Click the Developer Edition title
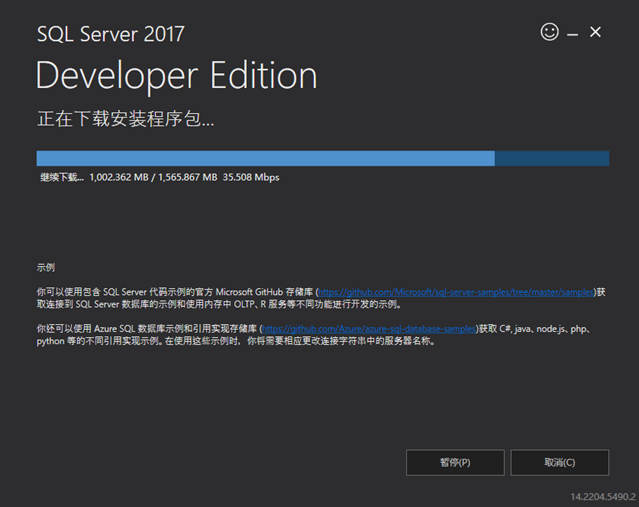639x507 pixels. tap(176, 76)
